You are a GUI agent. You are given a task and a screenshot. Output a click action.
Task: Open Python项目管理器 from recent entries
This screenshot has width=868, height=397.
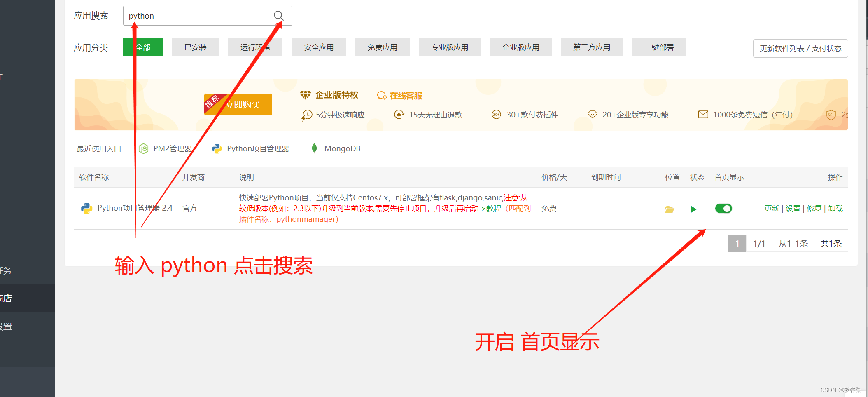258,148
